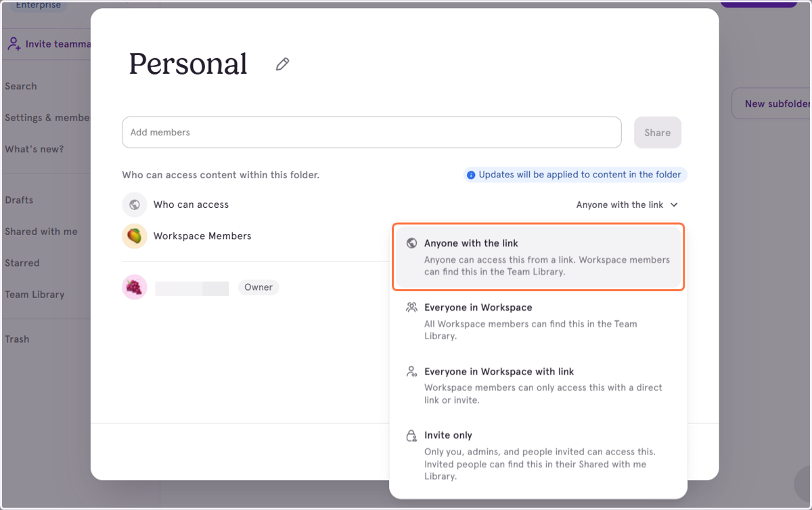Image resolution: width=812 pixels, height=510 pixels.
Task: Click the owner's grape avatar icon
Action: pyautogui.click(x=135, y=287)
